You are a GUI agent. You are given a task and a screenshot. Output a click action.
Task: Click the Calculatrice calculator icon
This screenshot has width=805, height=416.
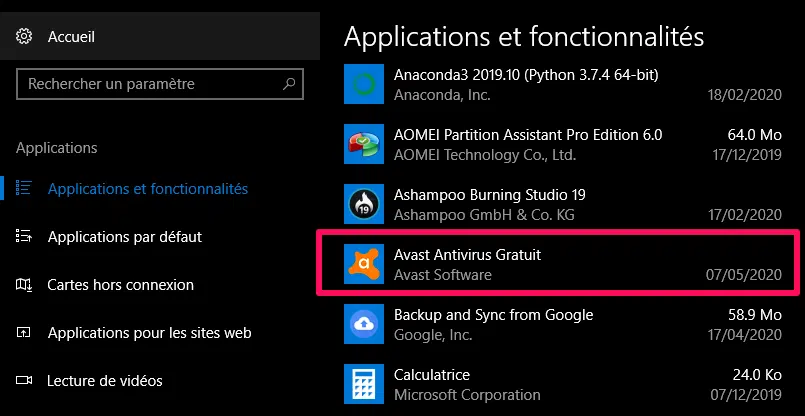pyautogui.click(x=363, y=384)
